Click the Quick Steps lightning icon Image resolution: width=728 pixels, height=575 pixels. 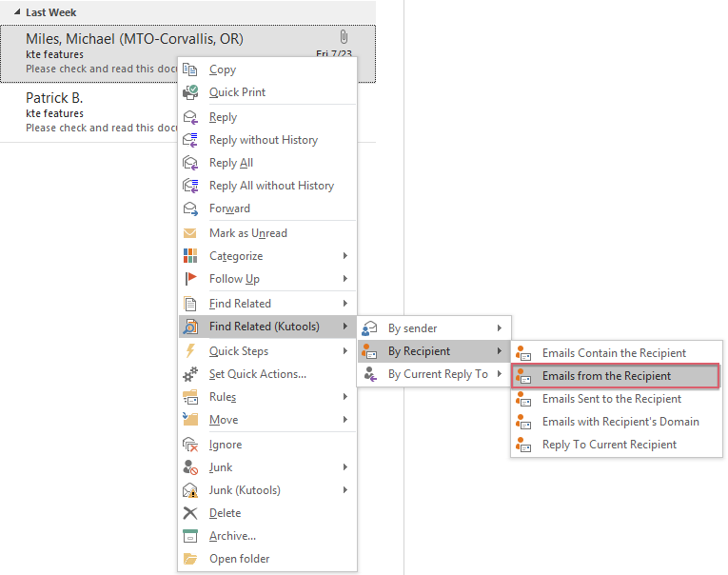click(190, 351)
